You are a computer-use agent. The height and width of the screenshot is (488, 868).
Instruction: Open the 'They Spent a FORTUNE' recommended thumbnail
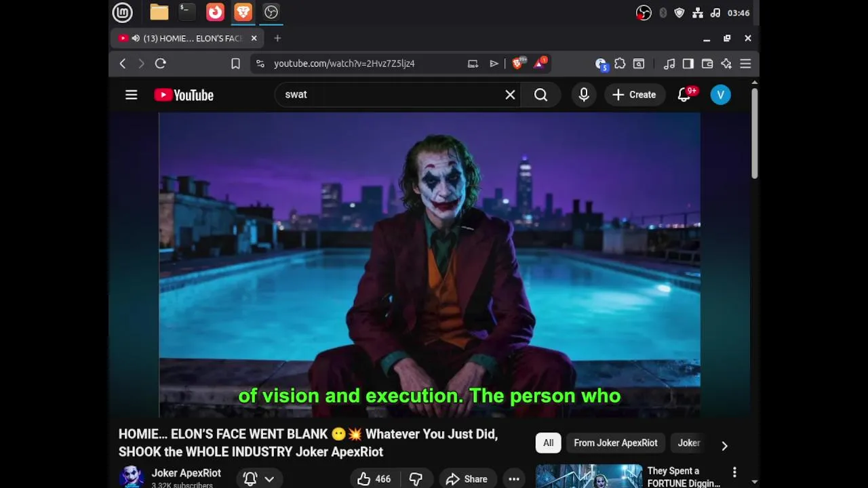589,476
